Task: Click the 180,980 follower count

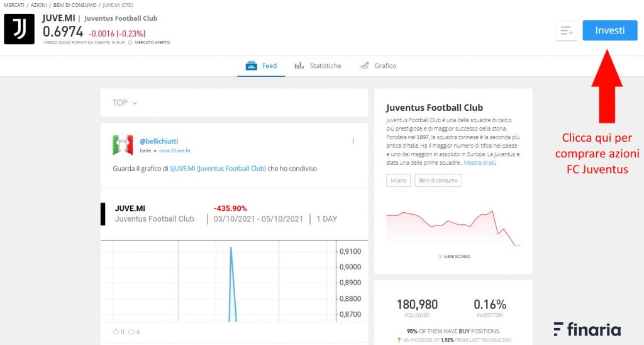Action: (417, 305)
